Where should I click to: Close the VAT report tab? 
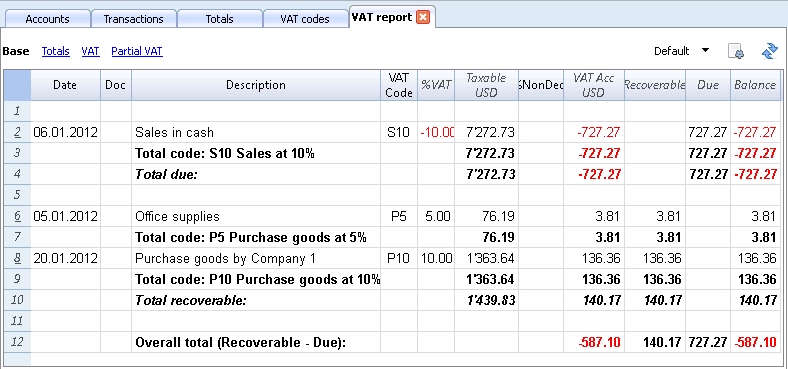(423, 18)
